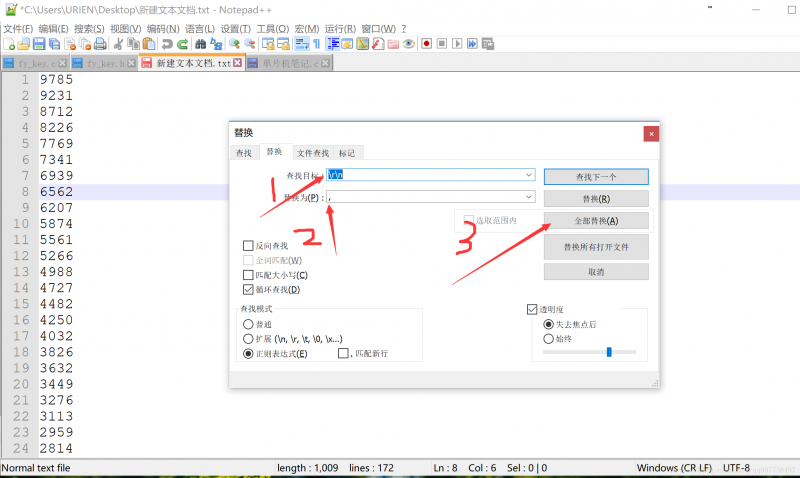800x478 pixels.
Task: Toggle Word wrap toolbar icon
Action: click(302, 44)
